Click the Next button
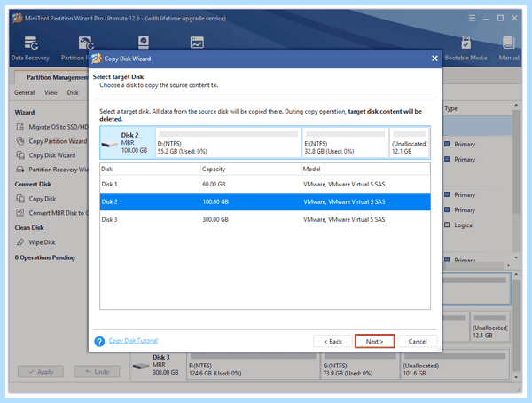Viewport: 532px width, 403px height. [x=374, y=341]
